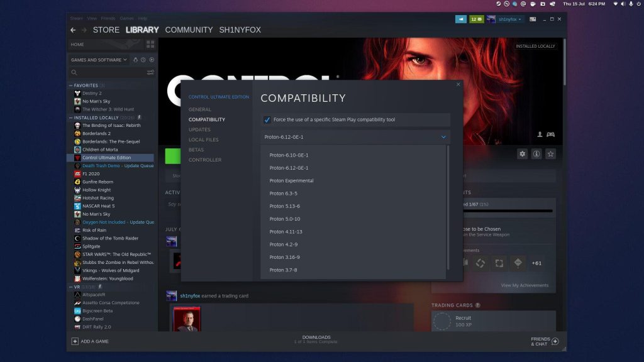The height and width of the screenshot is (362, 644).
Task: Switch to the UPDATES tab in the properties dialog
Action: coord(201,129)
